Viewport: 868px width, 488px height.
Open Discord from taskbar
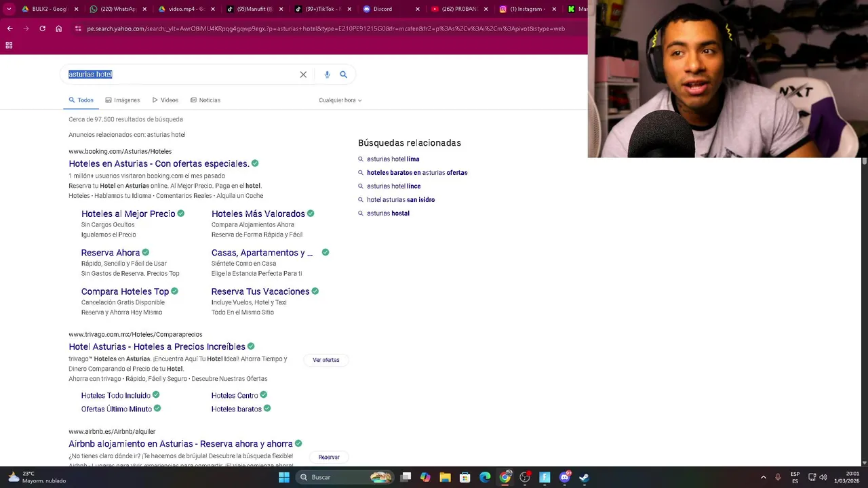565,477
